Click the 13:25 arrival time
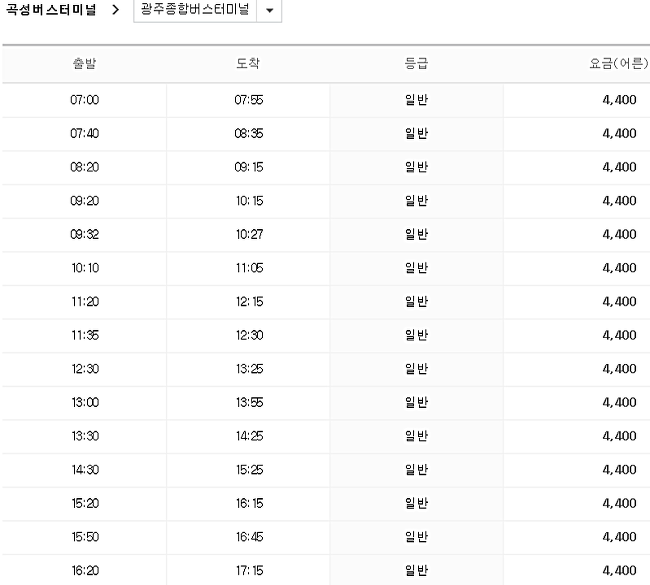Image resolution: width=650 pixels, height=585 pixels. 250,369
